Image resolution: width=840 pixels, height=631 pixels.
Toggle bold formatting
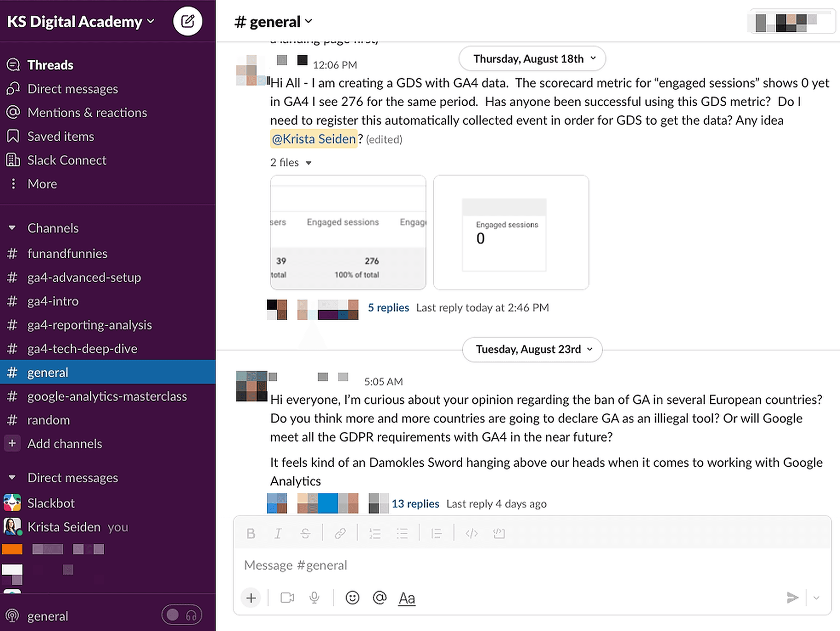coord(250,534)
